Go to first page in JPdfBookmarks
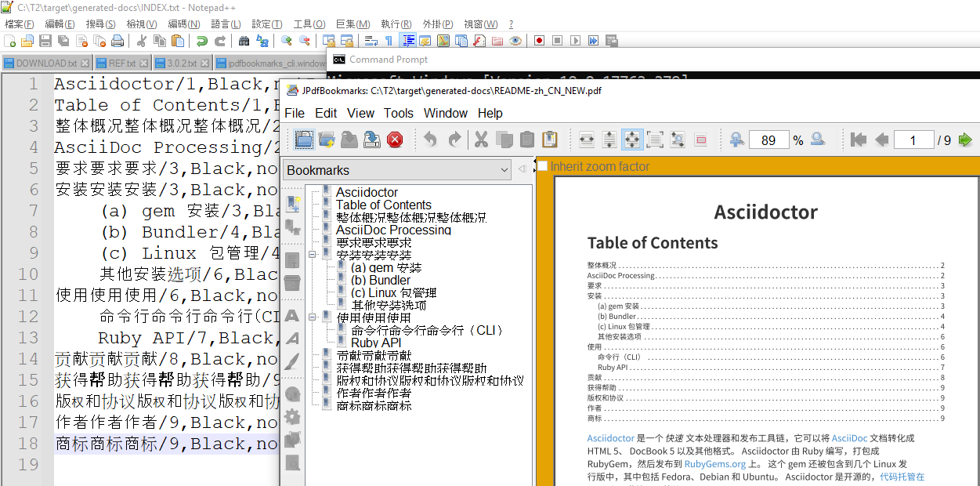980x486 pixels. click(x=859, y=140)
